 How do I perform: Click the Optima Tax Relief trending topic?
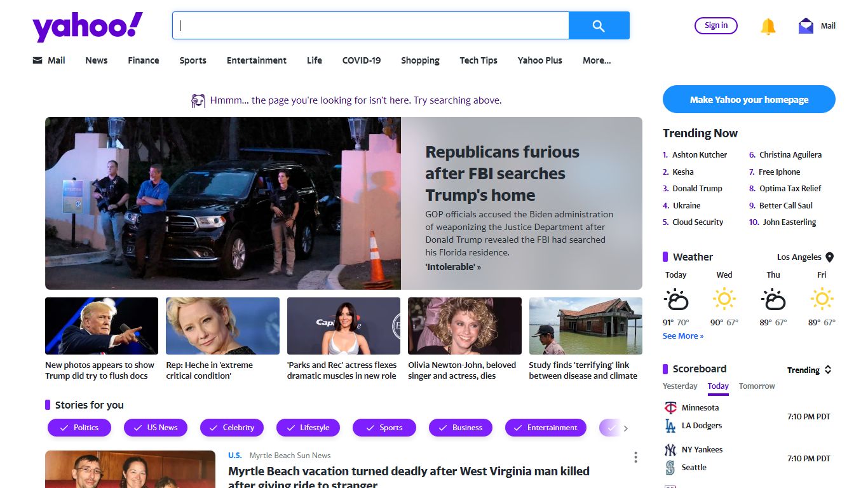click(790, 188)
